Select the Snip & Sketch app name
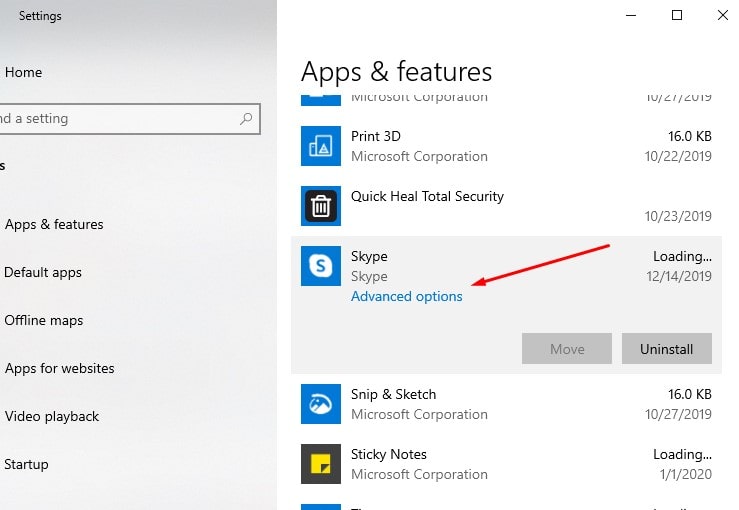739x510 pixels. (x=393, y=394)
